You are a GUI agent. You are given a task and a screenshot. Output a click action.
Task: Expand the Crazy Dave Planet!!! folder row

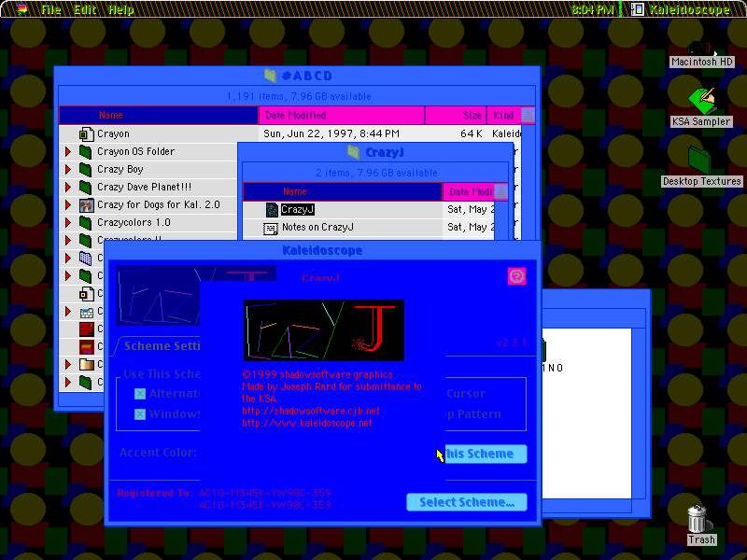(68, 188)
